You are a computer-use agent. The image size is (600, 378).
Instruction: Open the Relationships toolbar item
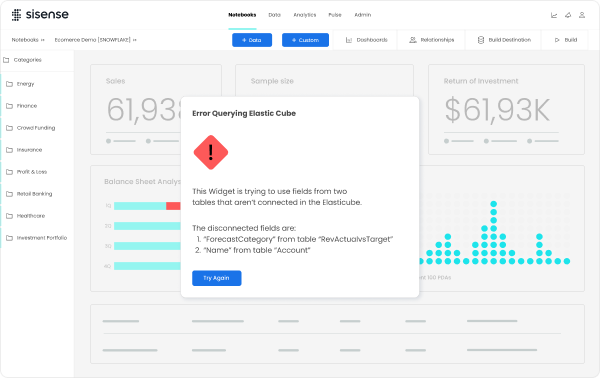(x=432, y=40)
